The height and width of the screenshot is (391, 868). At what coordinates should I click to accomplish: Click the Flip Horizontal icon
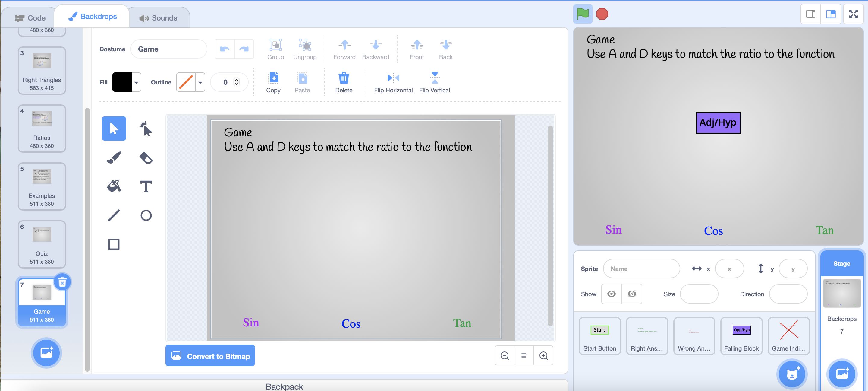pyautogui.click(x=393, y=78)
